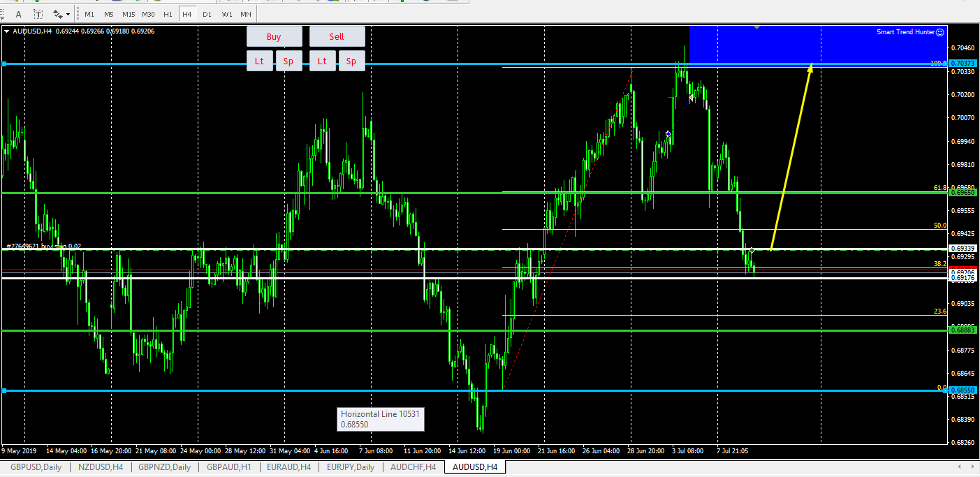Toggle the H1 timeframe button
This screenshot has height=477, width=980.
(168, 14)
